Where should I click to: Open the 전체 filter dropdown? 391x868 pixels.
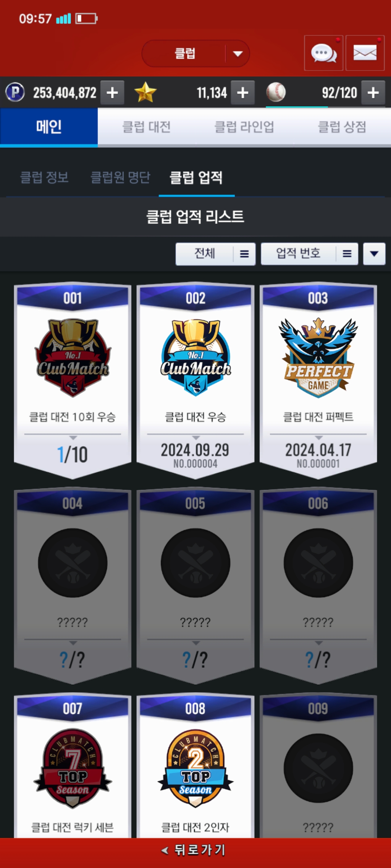click(215, 254)
